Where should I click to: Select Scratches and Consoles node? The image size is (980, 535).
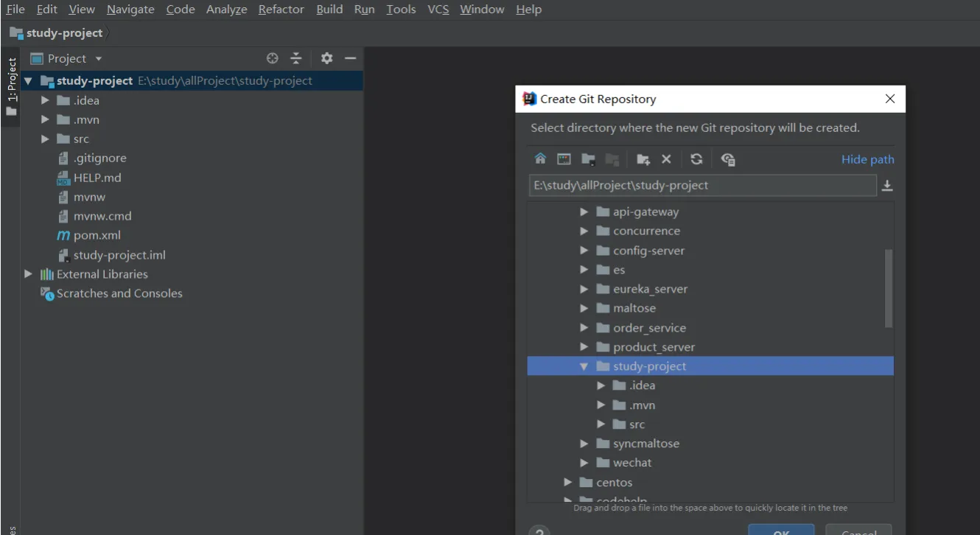[x=119, y=293]
